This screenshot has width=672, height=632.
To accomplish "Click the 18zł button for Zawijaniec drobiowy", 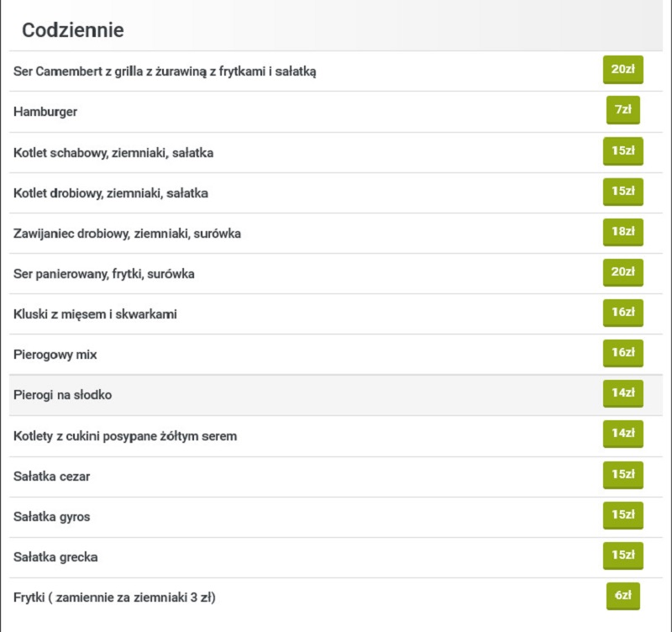I will click(x=622, y=232).
